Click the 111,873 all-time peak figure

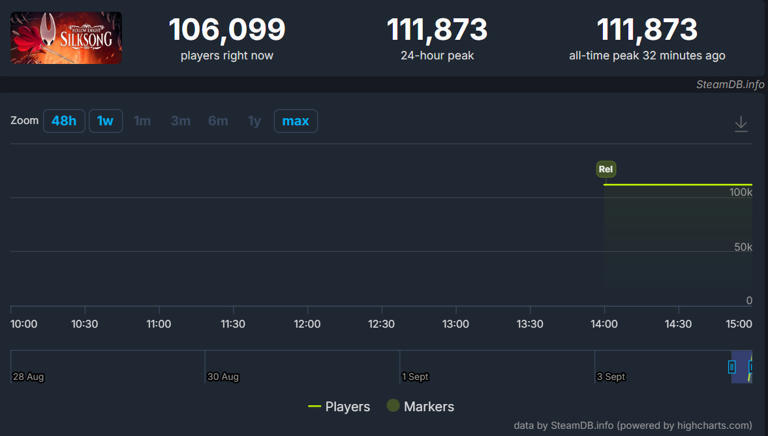click(x=647, y=29)
